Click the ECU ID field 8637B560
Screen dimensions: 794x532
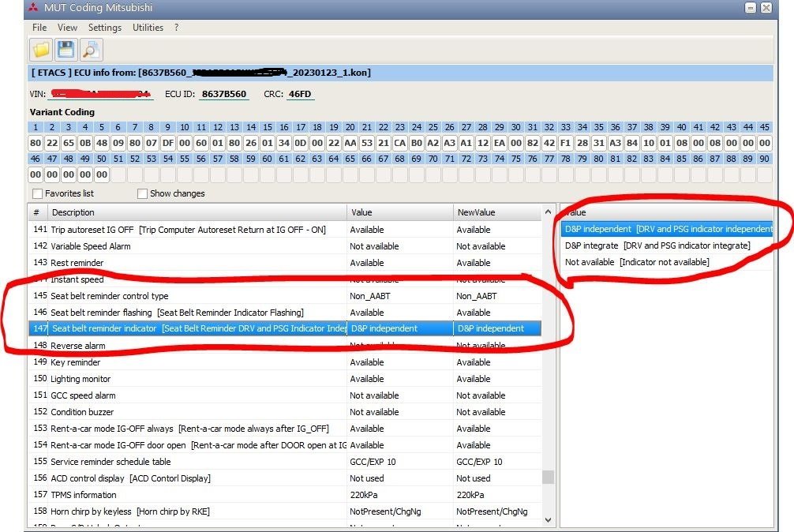coord(224,94)
